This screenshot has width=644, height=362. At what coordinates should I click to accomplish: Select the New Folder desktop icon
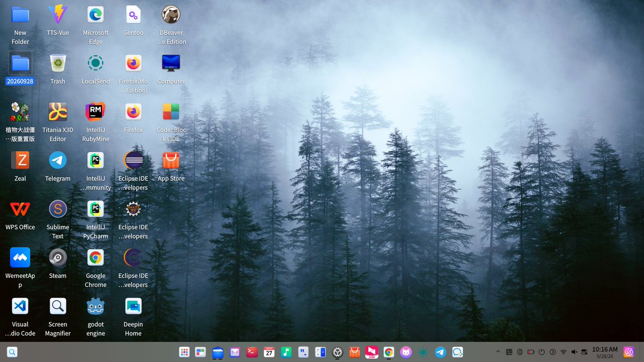coord(20,14)
